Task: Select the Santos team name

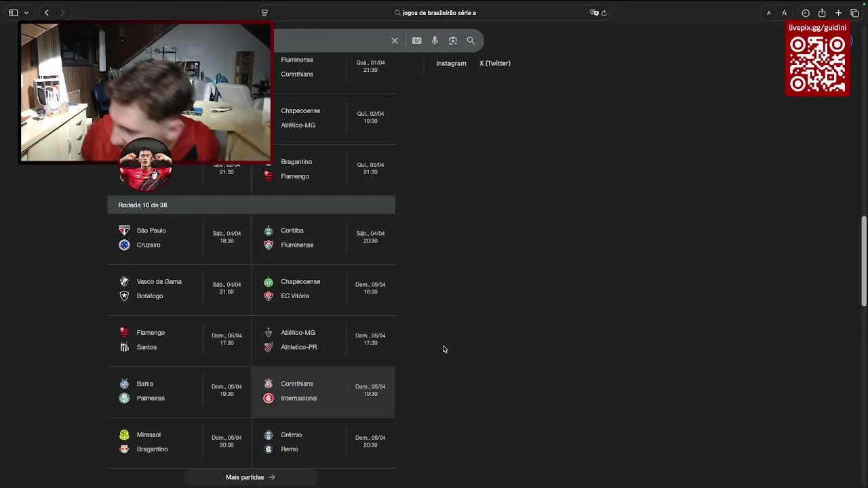Action: [146, 347]
